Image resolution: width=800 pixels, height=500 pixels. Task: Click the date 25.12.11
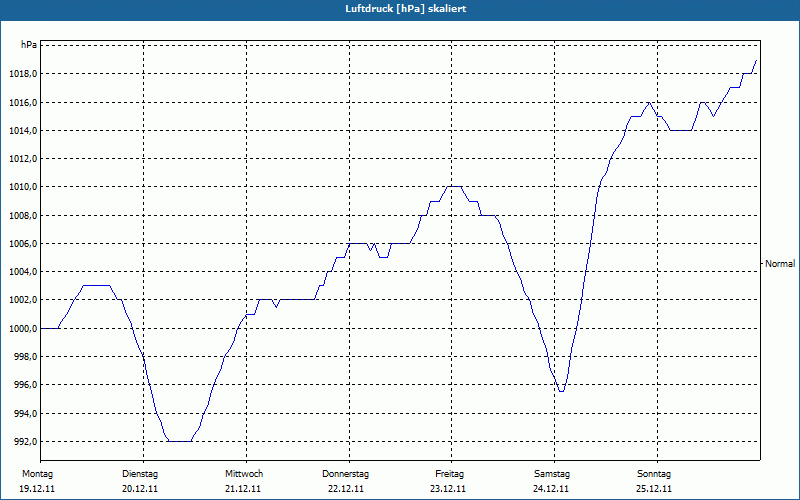click(x=654, y=489)
